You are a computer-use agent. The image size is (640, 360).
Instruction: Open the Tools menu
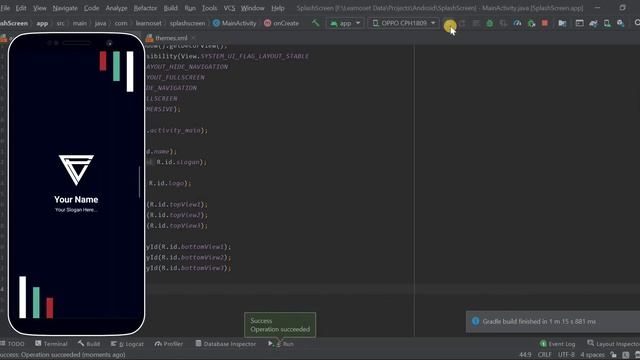(209, 8)
